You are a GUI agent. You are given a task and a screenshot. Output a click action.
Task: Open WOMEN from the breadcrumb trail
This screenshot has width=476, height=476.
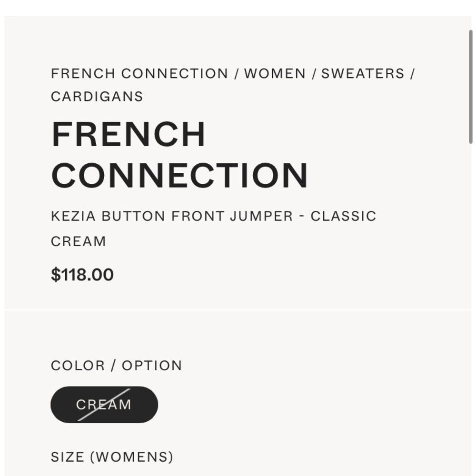[x=275, y=73]
